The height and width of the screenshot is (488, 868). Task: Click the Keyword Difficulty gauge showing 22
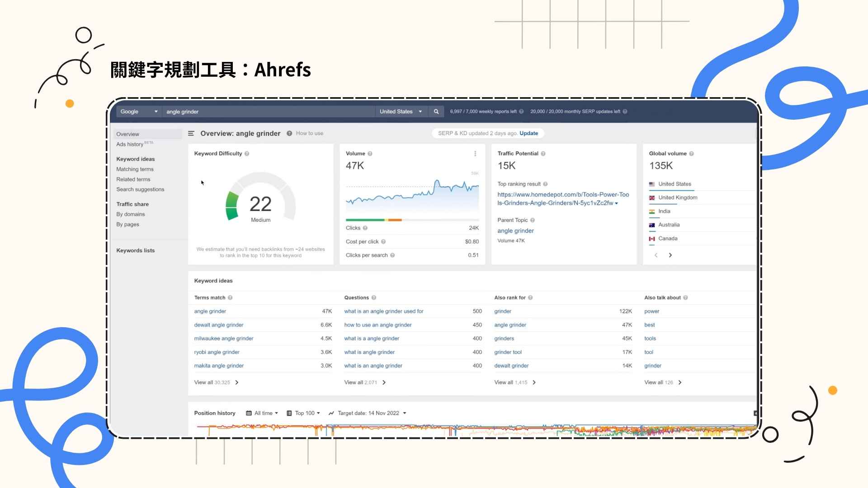(260, 197)
